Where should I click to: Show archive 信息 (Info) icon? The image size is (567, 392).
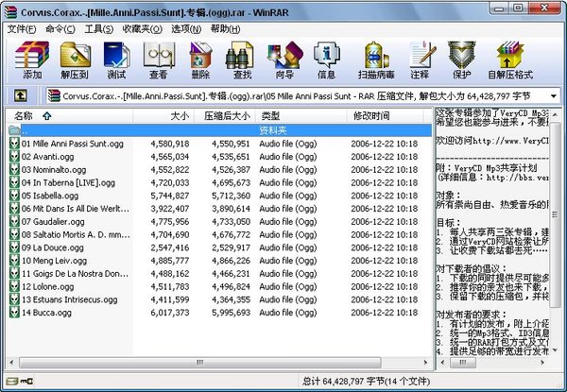[327, 55]
